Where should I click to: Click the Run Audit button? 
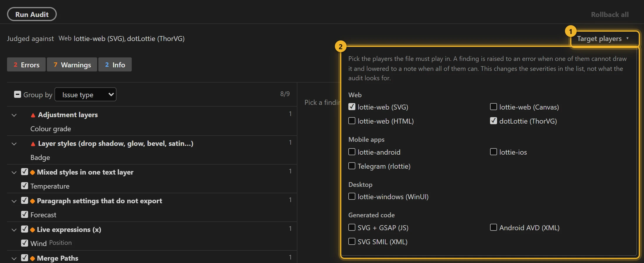(32, 14)
